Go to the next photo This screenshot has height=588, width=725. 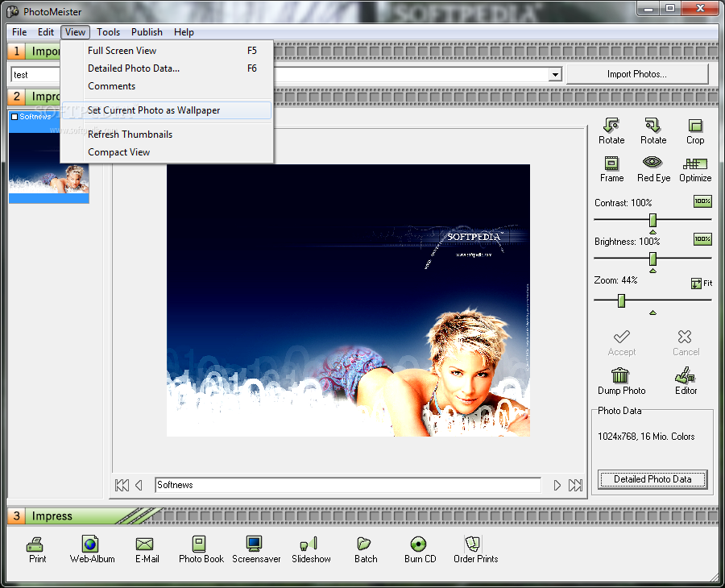tap(557, 486)
